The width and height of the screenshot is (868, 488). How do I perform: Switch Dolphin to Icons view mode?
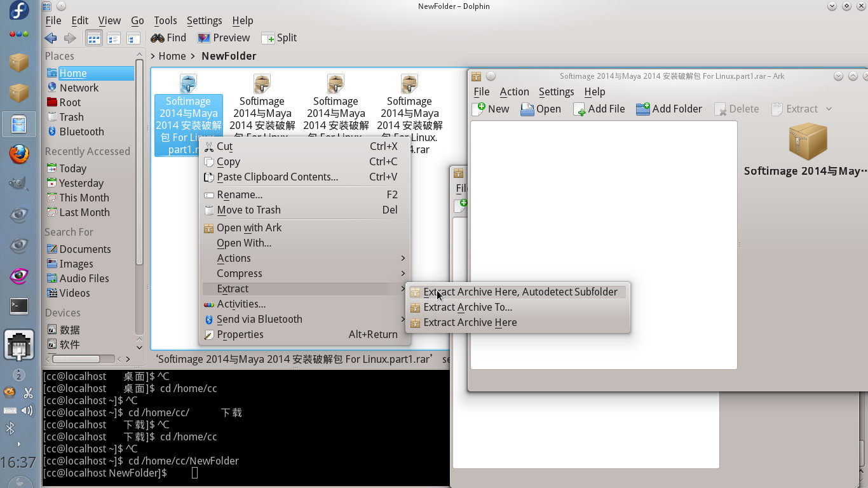93,38
